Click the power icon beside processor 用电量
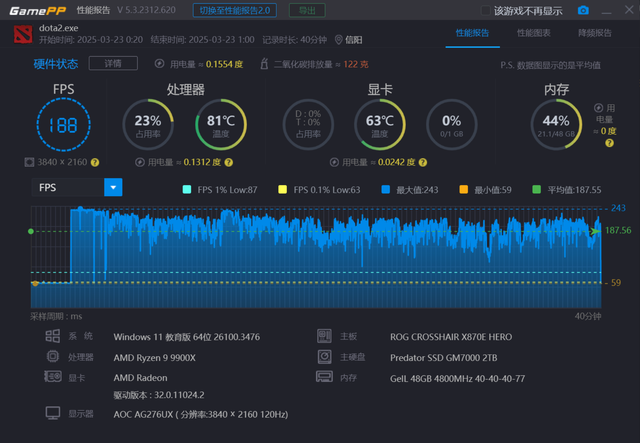The width and height of the screenshot is (640, 443). click(140, 163)
